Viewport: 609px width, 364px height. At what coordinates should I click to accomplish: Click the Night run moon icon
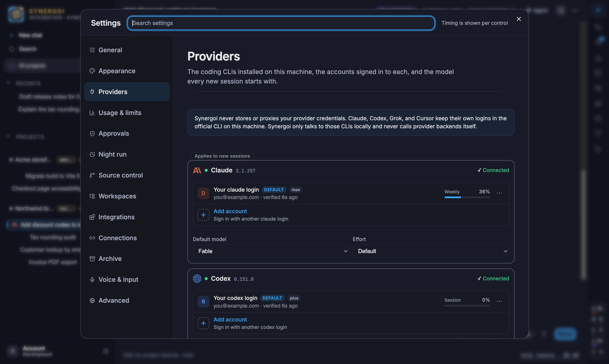(92, 154)
